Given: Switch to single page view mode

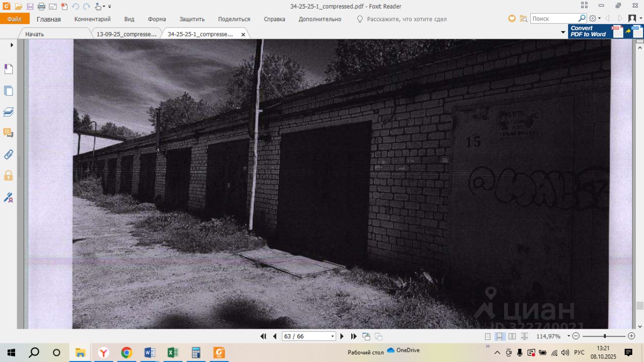Looking at the screenshot, I should (488, 336).
